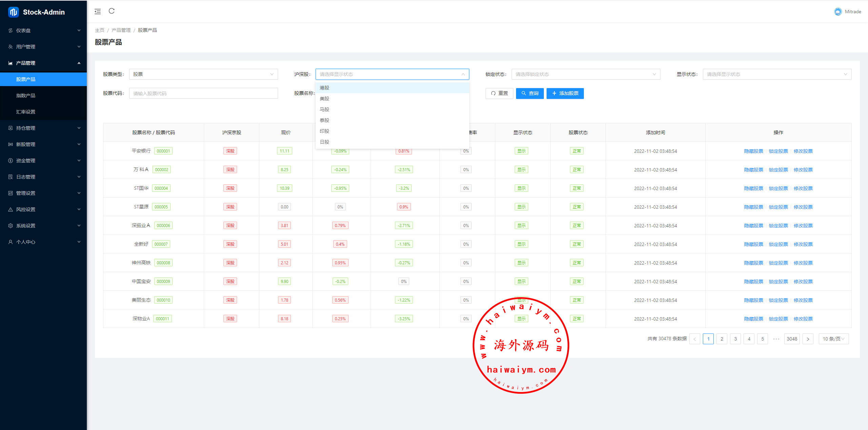Open the 锁定状态 dropdown

pos(586,74)
